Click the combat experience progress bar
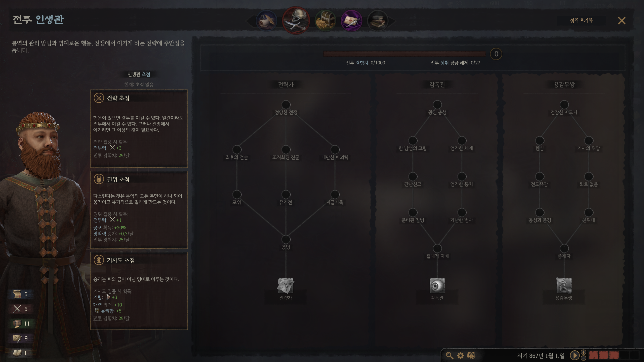 tap(404, 54)
